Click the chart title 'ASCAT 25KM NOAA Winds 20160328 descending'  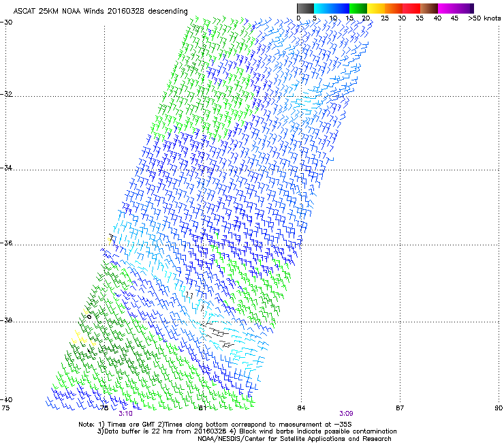pyautogui.click(x=100, y=12)
